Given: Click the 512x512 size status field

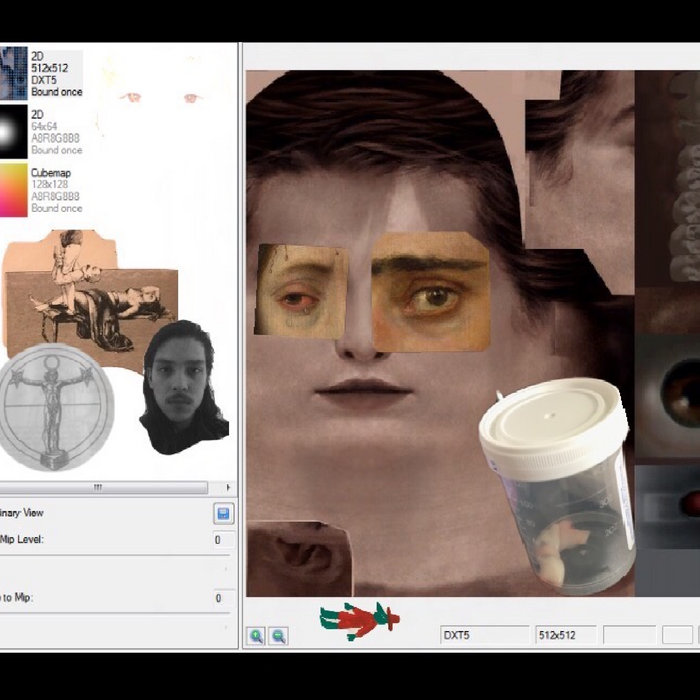Looking at the screenshot, I should pyautogui.click(x=565, y=635).
